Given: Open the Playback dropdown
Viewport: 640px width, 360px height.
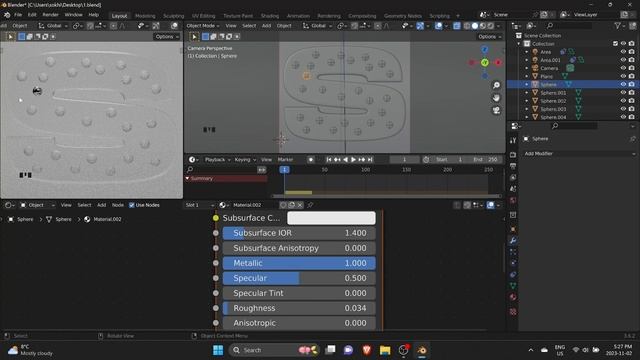Looking at the screenshot, I should 218,160.
